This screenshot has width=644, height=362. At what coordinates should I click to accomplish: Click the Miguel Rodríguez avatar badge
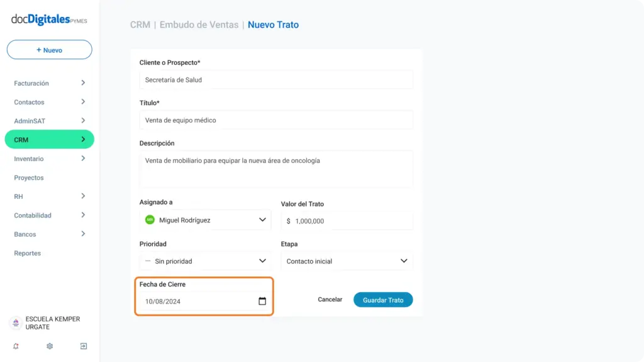pyautogui.click(x=150, y=220)
